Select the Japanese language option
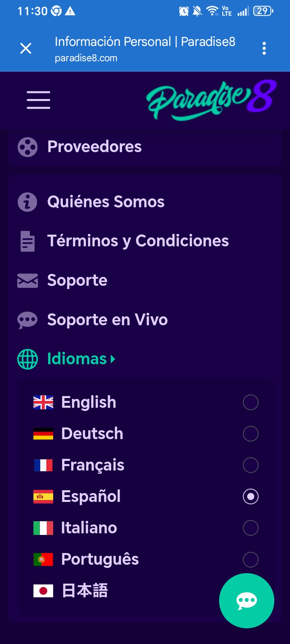 85,590
